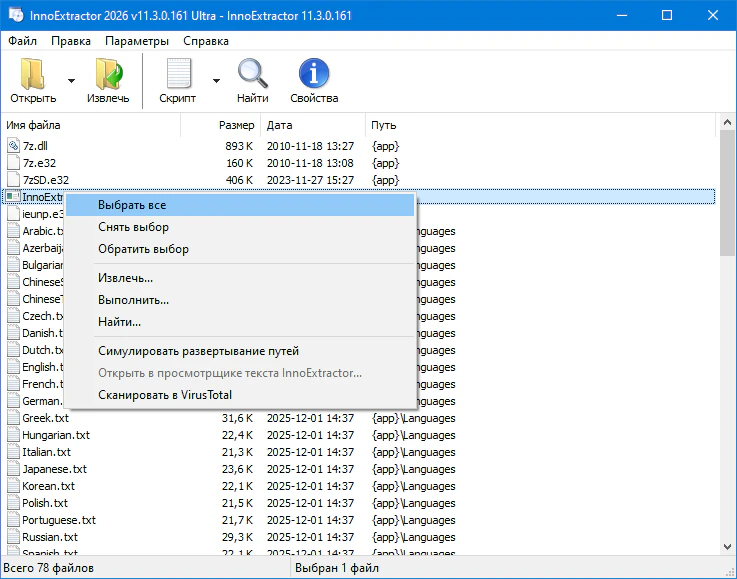Click Сканировать в VirusTotal menu entry
The image size is (737, 579).
coord(164,395)
